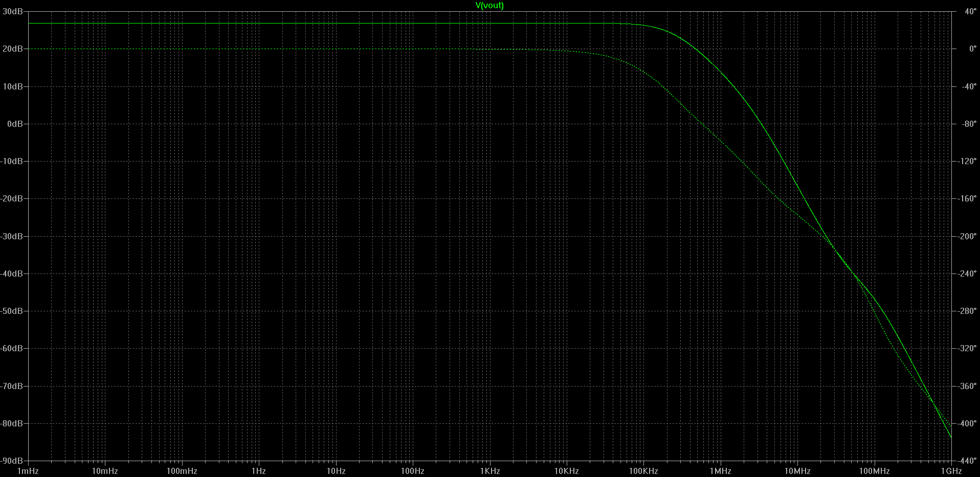Click the 1mHz frequency axis label
The height and width of the screenshot is (477, 980).
click(28, 471)
